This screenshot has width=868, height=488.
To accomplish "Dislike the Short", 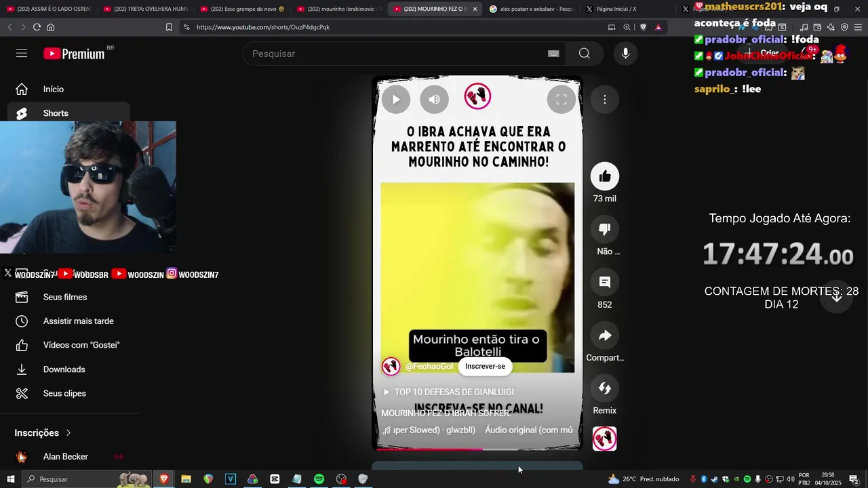I will coord(605,230).
